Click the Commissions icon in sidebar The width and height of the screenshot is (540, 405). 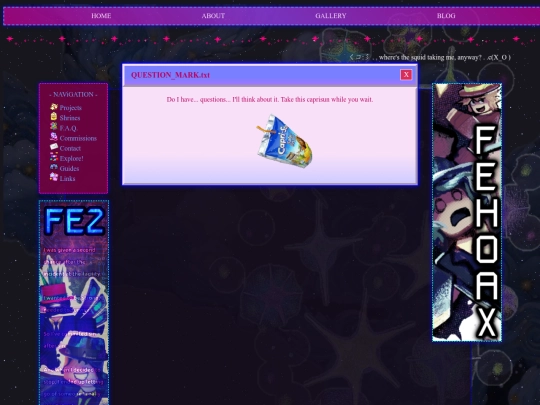click(54, 137)
